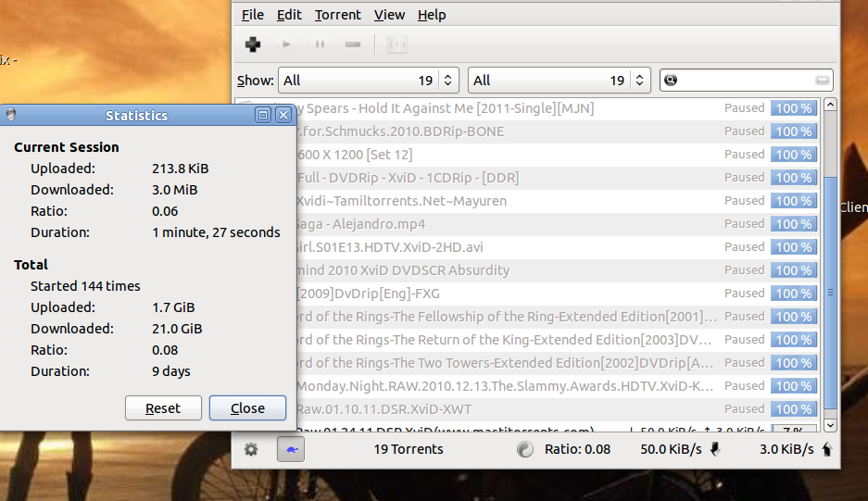This screenshot has width=868, height=501.
Task: Click the 213.8 KiB uploaded value
Action: (181, 169)
